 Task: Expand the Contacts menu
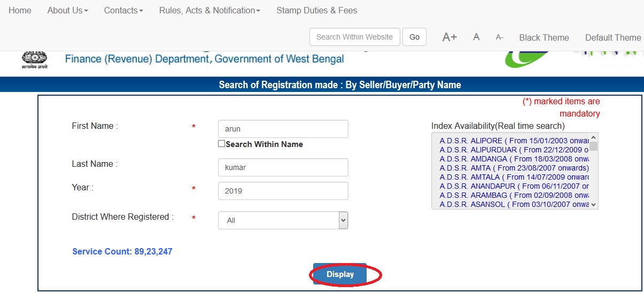click(123, 10)
